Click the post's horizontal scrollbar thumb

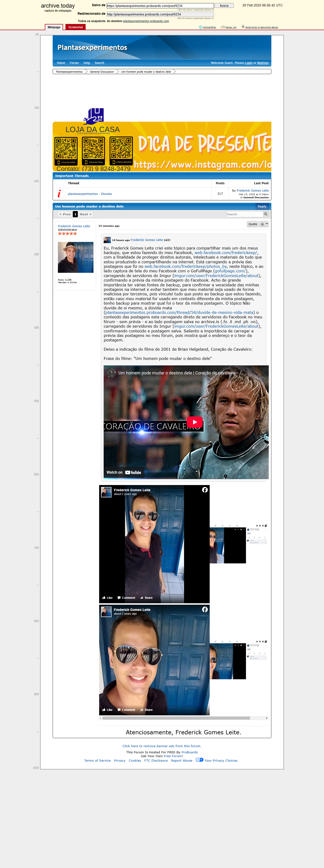click(176, 718)
